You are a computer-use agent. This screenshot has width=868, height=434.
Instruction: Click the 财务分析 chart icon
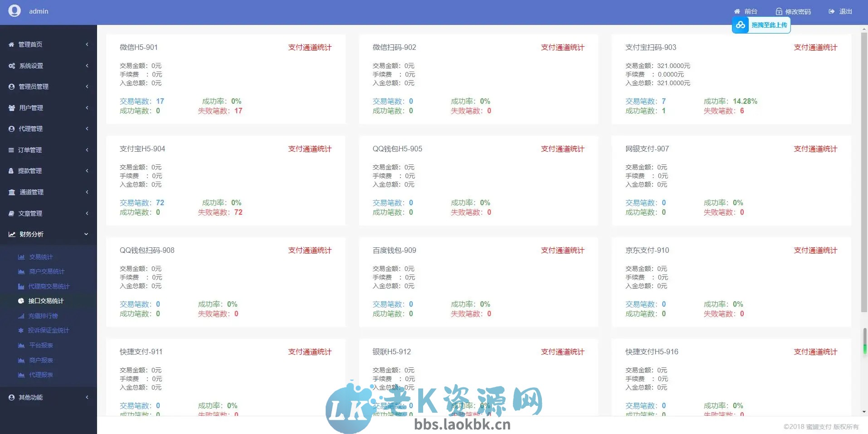tap(11, 234)
